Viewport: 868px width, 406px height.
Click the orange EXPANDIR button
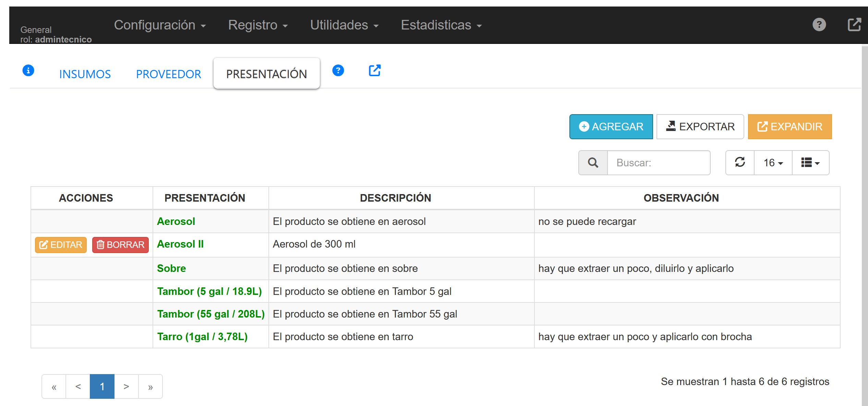click(x=789, y=127)
